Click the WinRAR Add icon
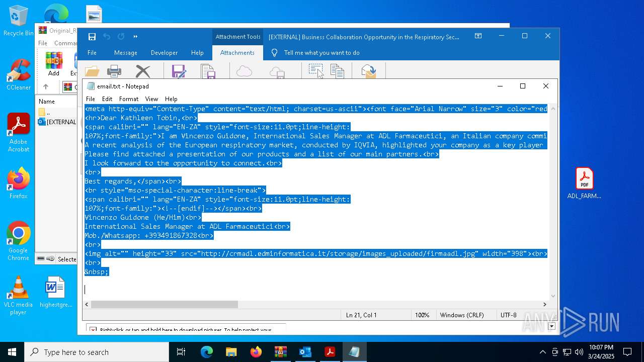The height and width of the screenshot is (362, 644). pos(54,64)
